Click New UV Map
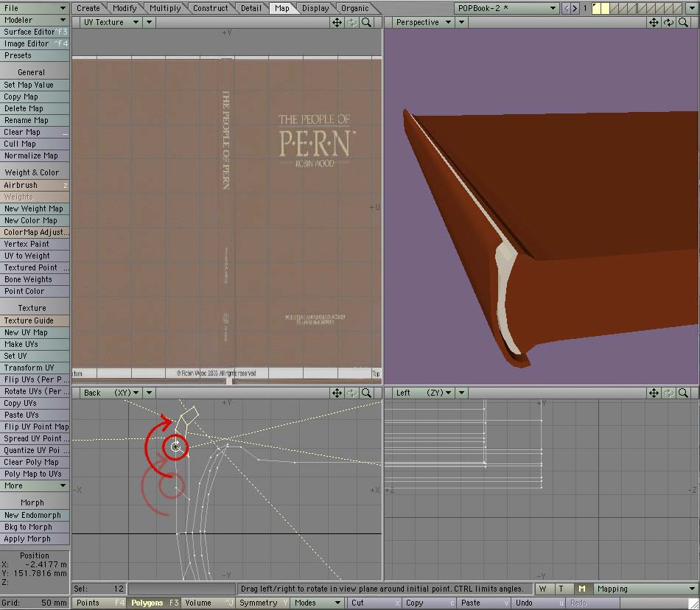This screenshot has height=610, width=700. click(35, 332)
